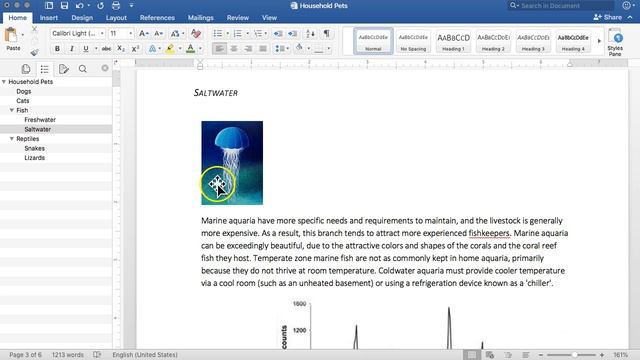This screenshot has width=640, height=360.
Task: Toggle Center alignment
Action: point(234,49)
